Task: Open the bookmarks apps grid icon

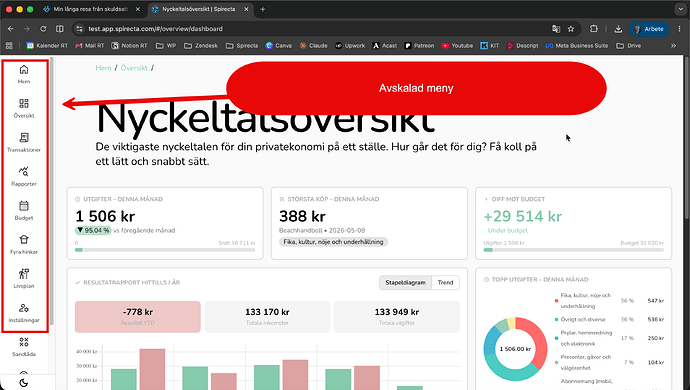Action: [x=9, y=45]
